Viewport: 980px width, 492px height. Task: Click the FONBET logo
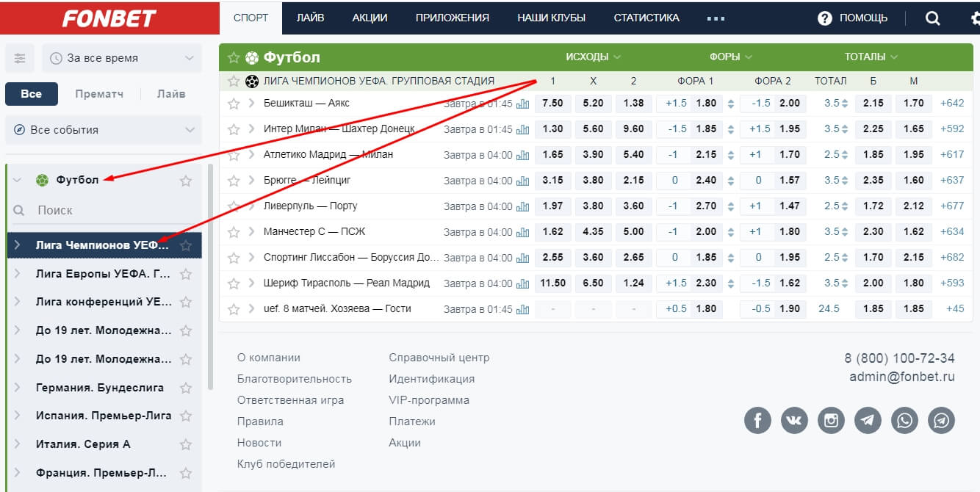[x=110, y=18]
